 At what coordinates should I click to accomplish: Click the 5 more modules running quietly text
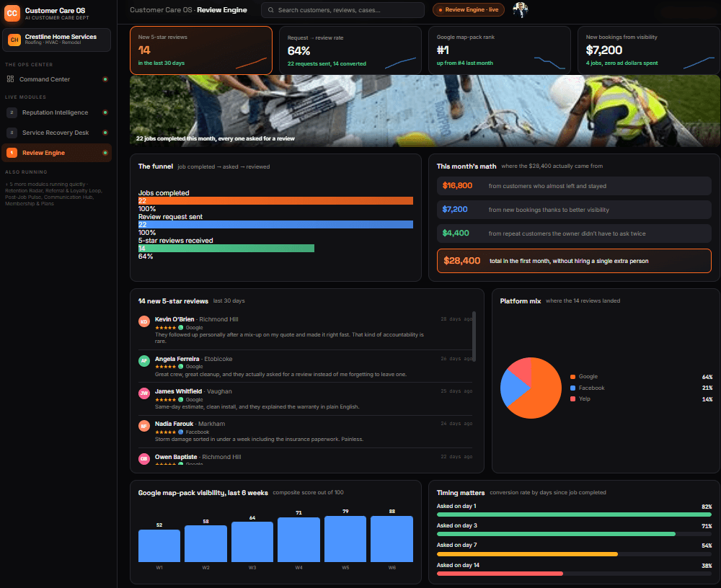pyautogui.click(x=54, y=194)
